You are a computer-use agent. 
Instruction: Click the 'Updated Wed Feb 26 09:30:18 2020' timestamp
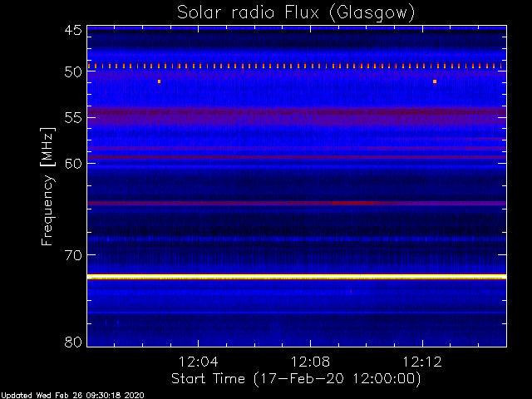72,396
